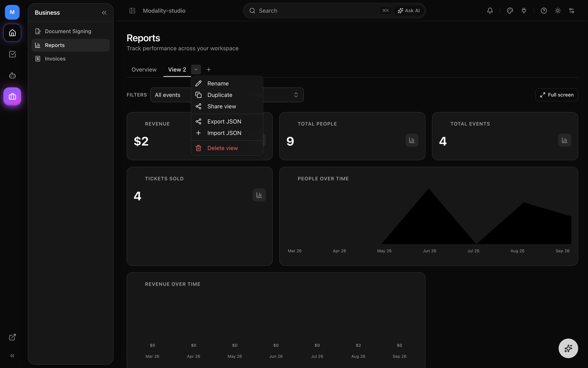This screenshot has height=368, width=588.
Task: Select Reports in the sidebar
Action: click(71, 45)
